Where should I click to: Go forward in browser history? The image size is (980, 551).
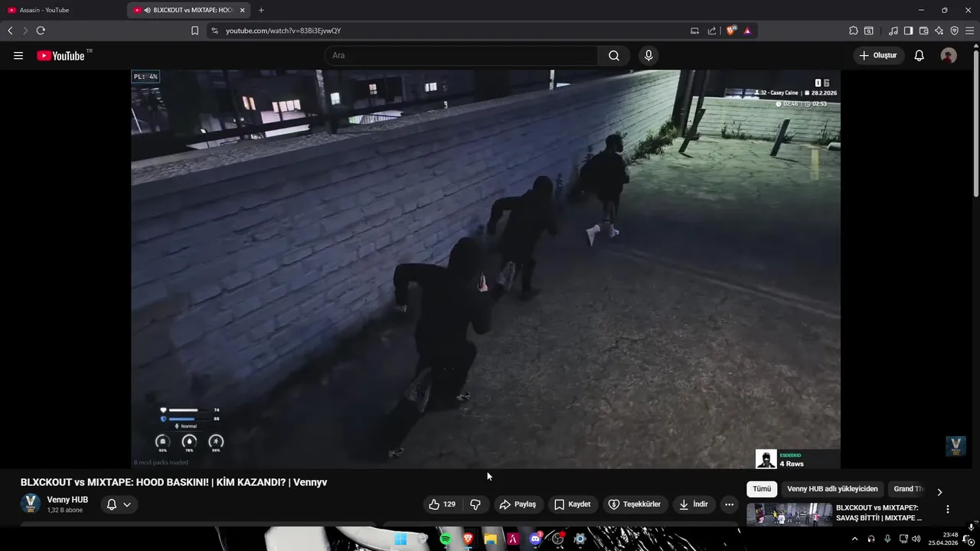point(25,31)
